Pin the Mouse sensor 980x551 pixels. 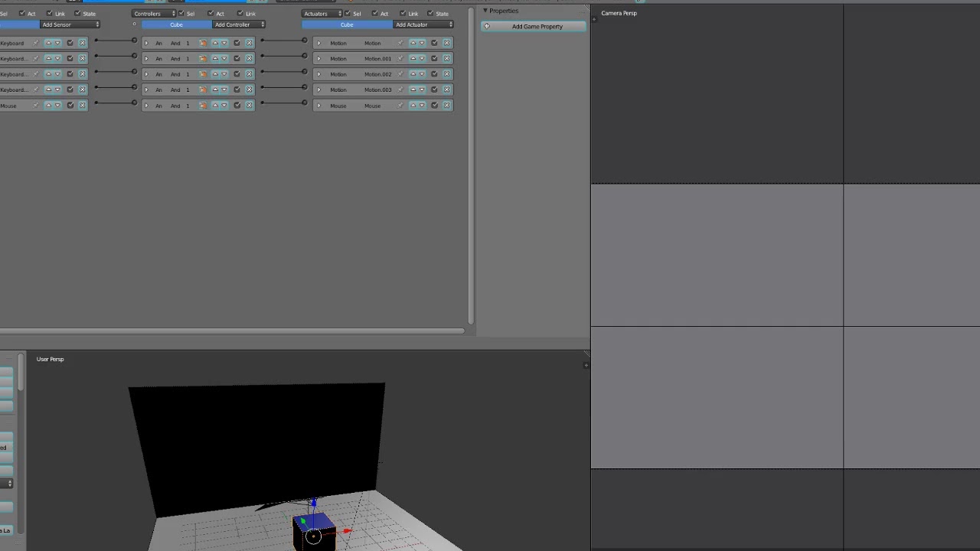click(36, 106)
